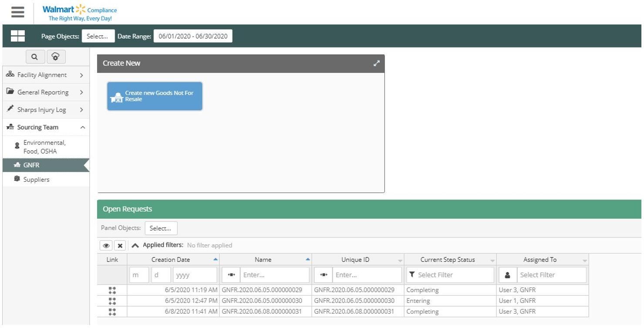Focus the Name filter text box
644x328 pixels.
coord(275,275)
